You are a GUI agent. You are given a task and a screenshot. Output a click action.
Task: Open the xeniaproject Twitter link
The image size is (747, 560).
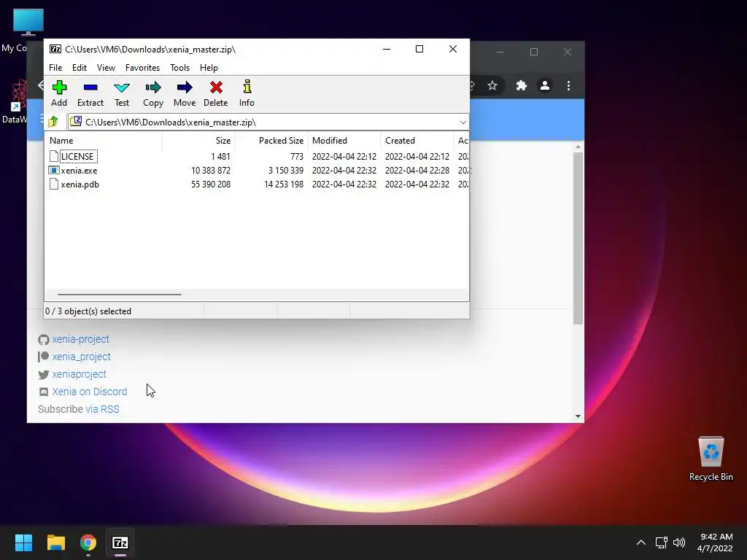pyautogui.click(x=79, y=374)
